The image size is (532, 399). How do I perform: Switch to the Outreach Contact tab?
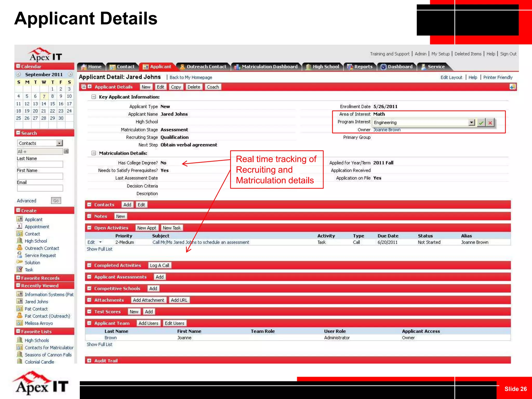coord(203,67)
